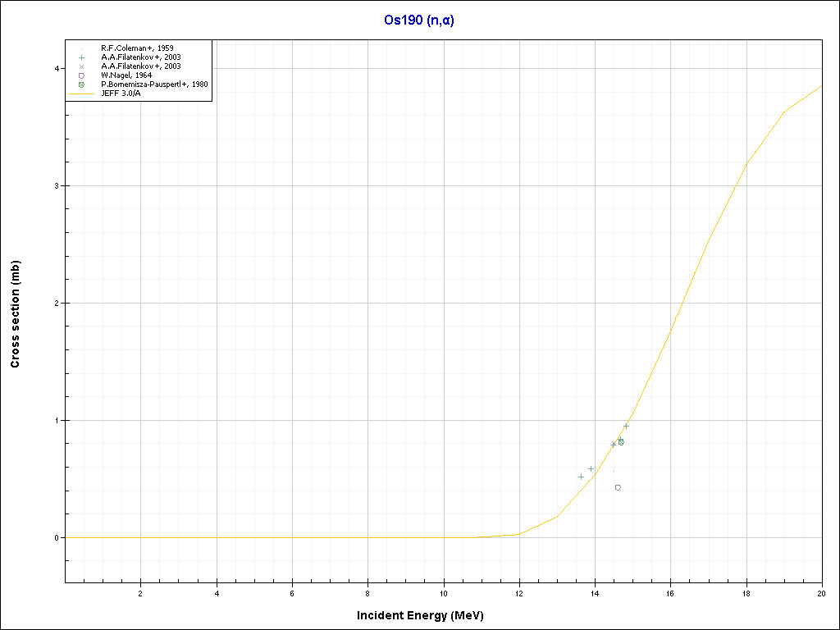Click the 4 tick label on y-axis
Screen dimensions: 840x630
point(57,68)
